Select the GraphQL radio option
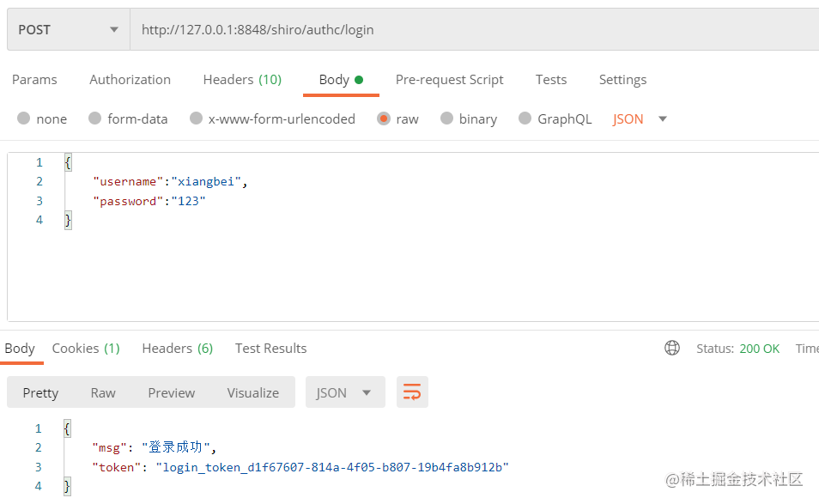 pos(525,118)
